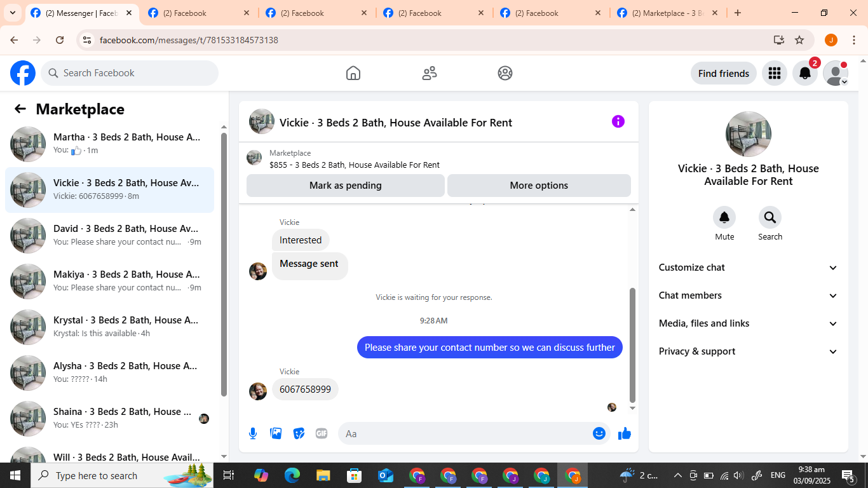The height and width of the screenshot is (488, 868).
Task: Go back with the Marketplace back arrow
Action: pyautogui.click(x=20, y=109)
